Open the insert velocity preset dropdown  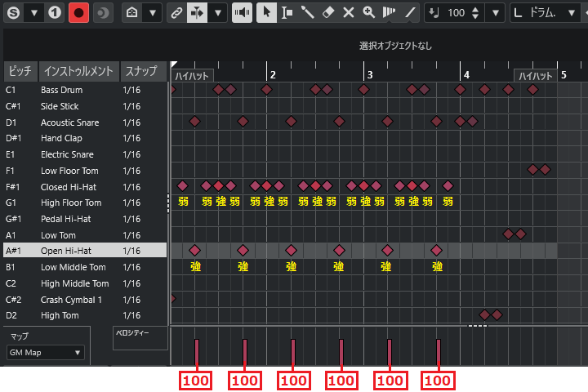tap(496, 13)
